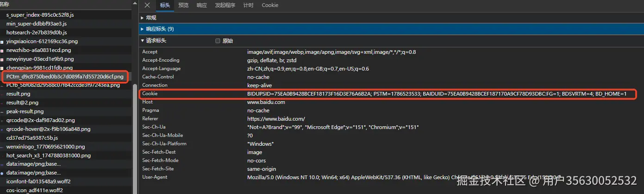Select request PCtm_d9c8750bed0b3c7d089fa7d55720d6cf.png
Image resolution: width=644 pixels, height=194 pixels.
(x=65, y=76)
